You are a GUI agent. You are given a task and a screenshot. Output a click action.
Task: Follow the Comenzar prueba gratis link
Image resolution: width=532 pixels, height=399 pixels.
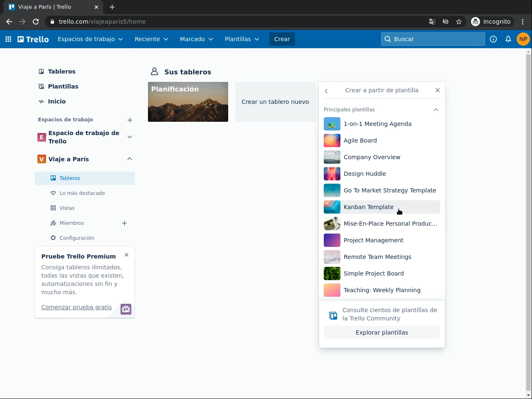(76, 307)
